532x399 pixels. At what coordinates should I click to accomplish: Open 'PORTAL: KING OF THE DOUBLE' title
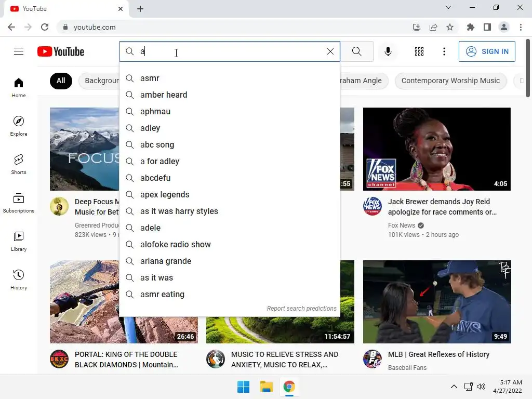pos(126,360)
